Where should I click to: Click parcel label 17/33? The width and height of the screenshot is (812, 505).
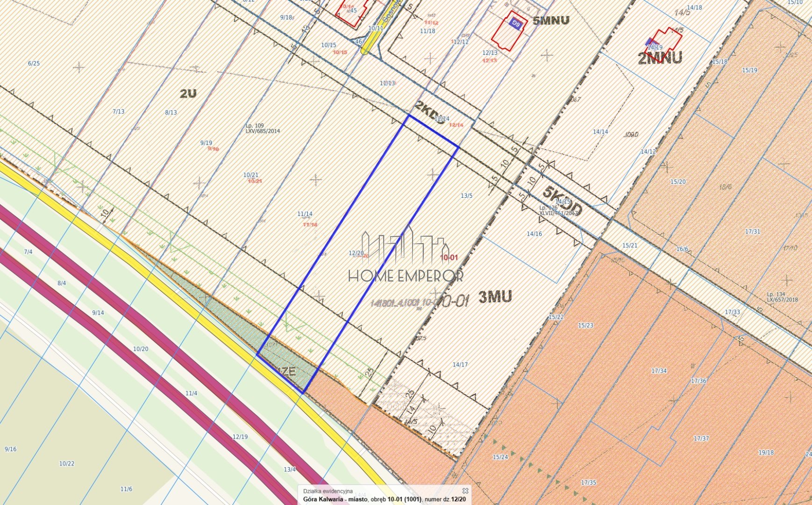click(732, 312)
